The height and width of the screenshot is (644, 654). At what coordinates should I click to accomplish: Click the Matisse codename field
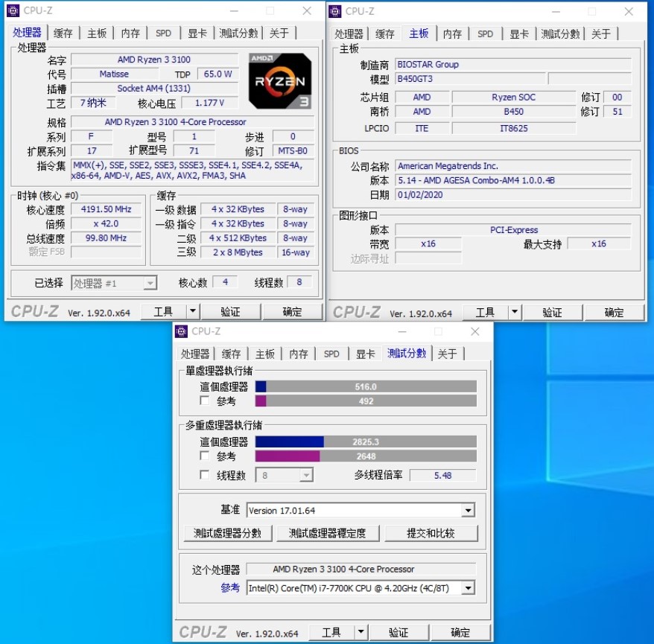point(114,74)
